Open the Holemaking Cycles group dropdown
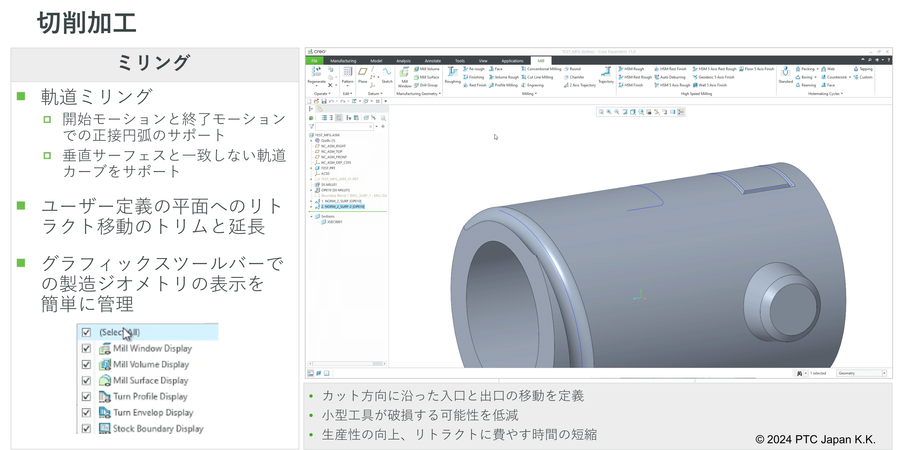 tap(843, 94)
